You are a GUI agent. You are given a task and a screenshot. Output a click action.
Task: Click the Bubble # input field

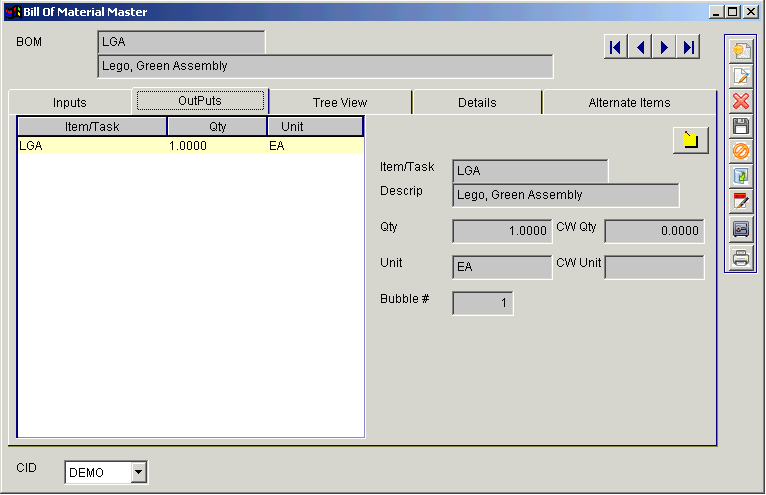pos(483,303)
